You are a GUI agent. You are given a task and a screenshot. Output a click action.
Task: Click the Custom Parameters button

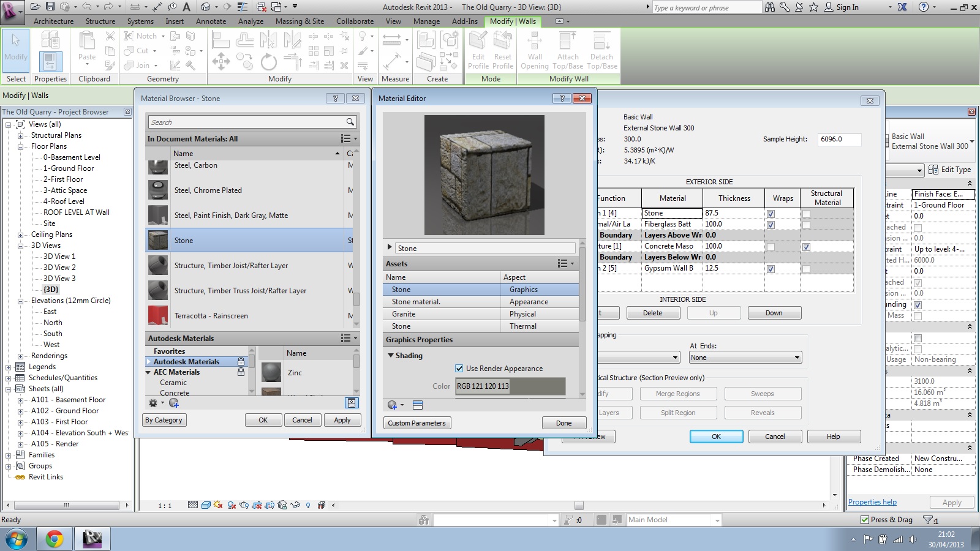tap(417, 423)
